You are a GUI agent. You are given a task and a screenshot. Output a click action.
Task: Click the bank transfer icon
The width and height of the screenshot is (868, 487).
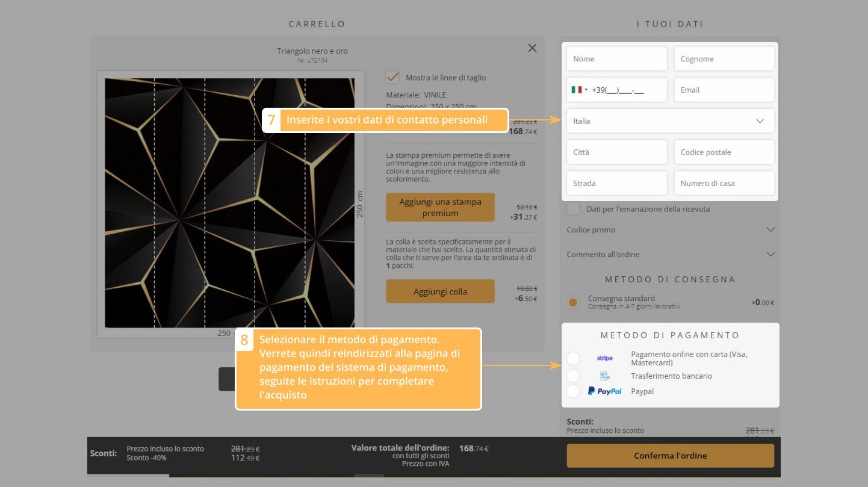[604, 376]
